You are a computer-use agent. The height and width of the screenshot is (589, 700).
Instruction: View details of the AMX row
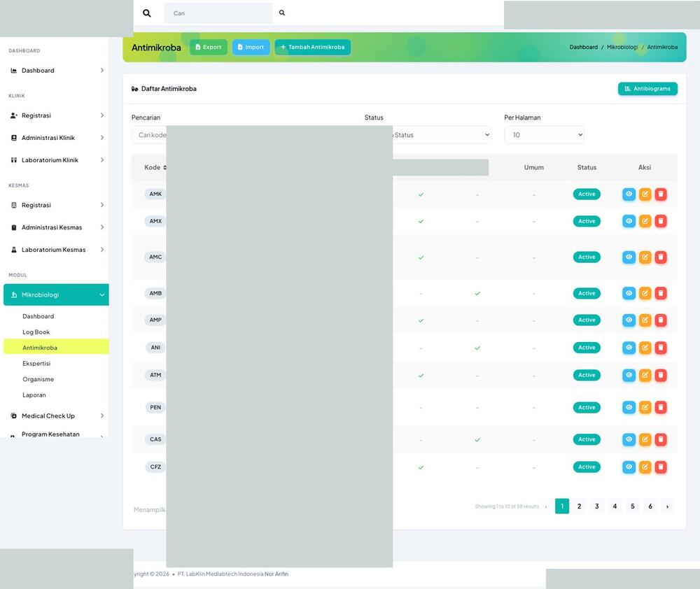point(629,221)
